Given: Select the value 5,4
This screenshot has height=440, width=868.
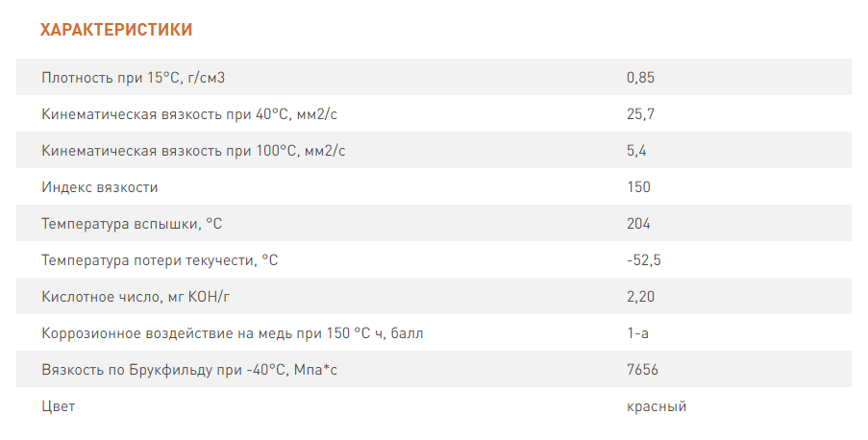Looking at the screenshot, I should [636, 151].
